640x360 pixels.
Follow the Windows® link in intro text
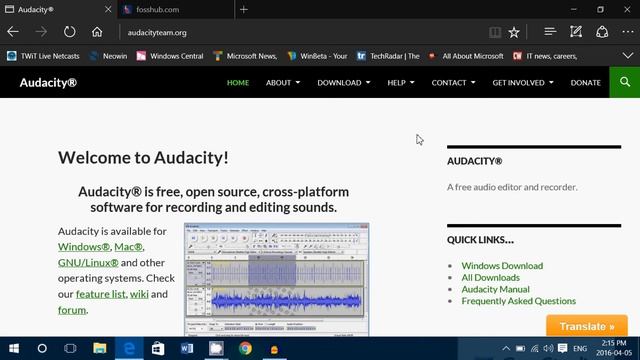point(84,247)
